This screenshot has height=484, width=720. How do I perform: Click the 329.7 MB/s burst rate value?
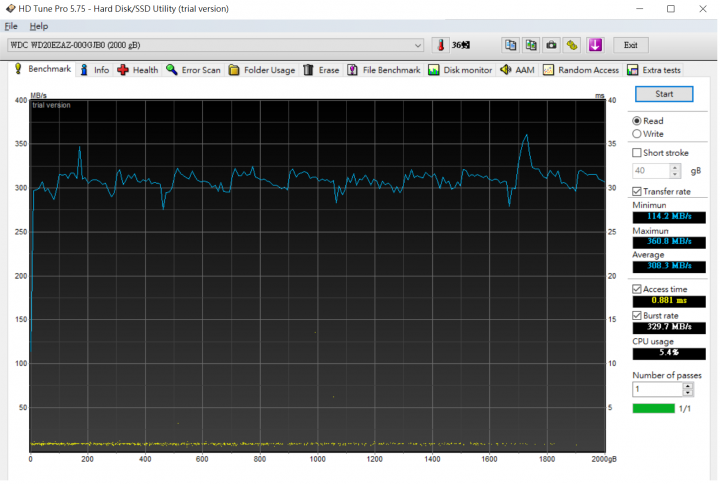click(x=670, y=328)
